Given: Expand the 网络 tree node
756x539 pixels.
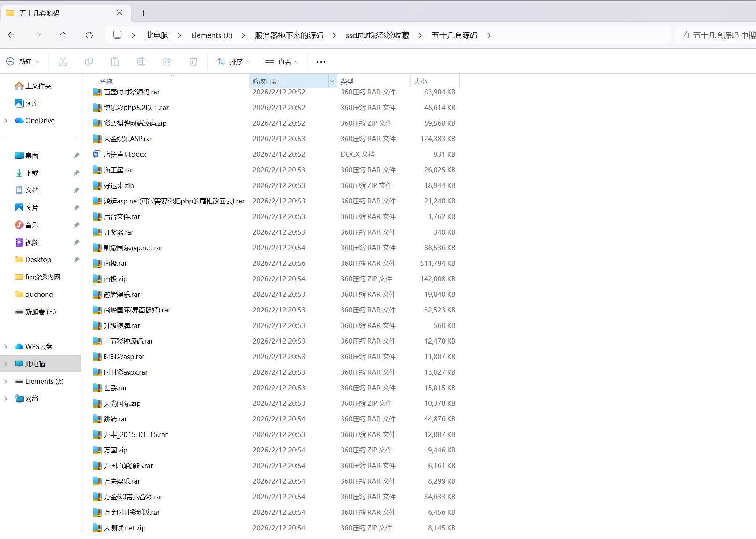Looking at the screenshot, I should click(x=6, y=399).
